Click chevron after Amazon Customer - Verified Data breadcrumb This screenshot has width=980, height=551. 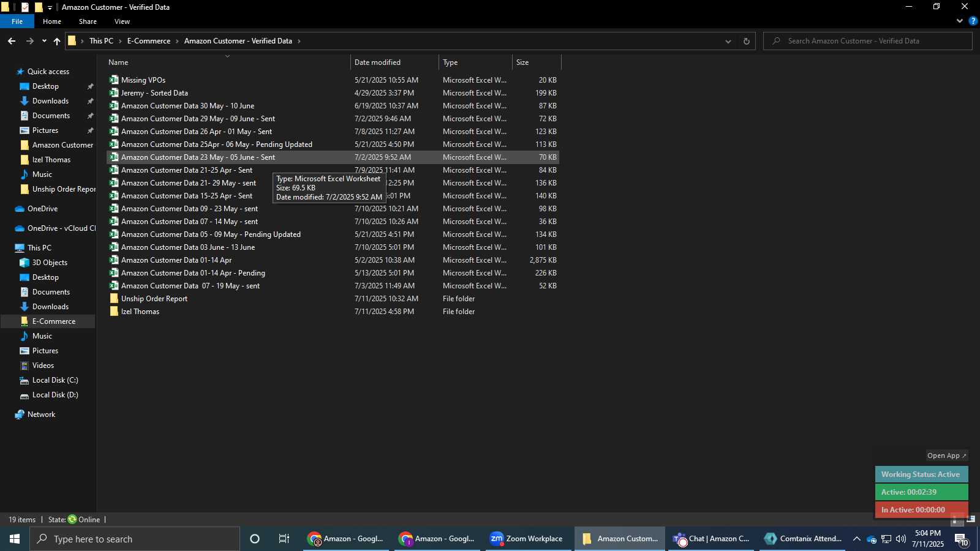point(300,41)
